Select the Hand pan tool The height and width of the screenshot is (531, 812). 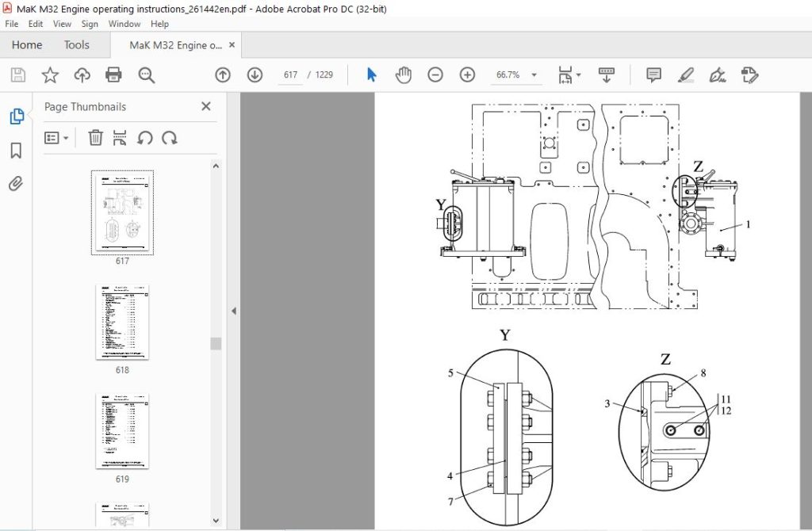404,75
